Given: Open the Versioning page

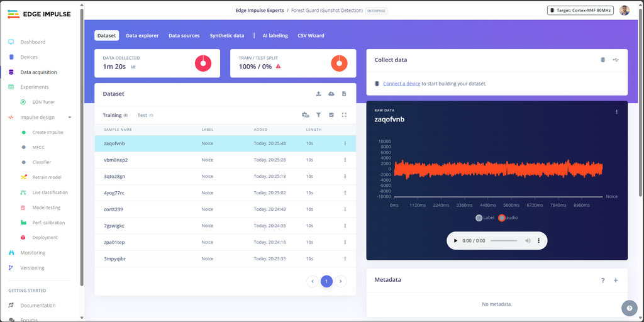Looking at the screenshot, I should (32, 268).
